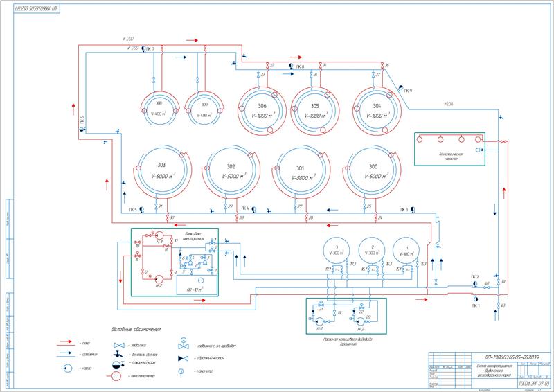Click valve 36 above tank 304
Image resolution: width=554 pixels, height=392 pixels.
[382, 65]
